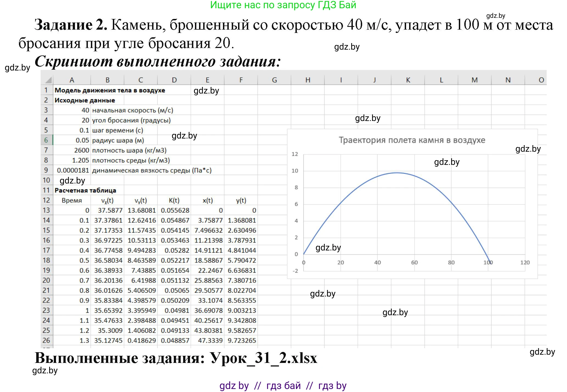567x392 pixels.
Task: Select row header 12 with table headings
Action: coord(47,200)
